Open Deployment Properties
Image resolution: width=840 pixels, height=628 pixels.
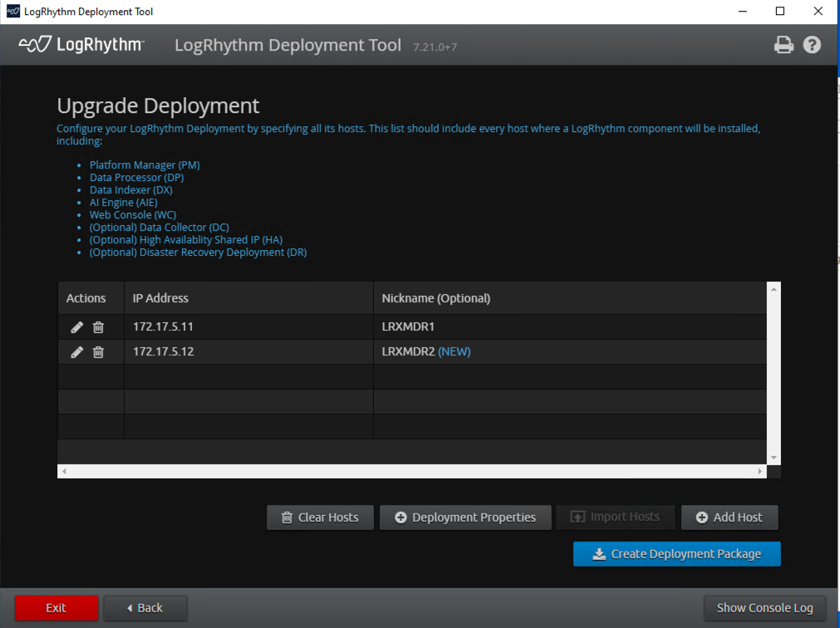click(464, 518)
